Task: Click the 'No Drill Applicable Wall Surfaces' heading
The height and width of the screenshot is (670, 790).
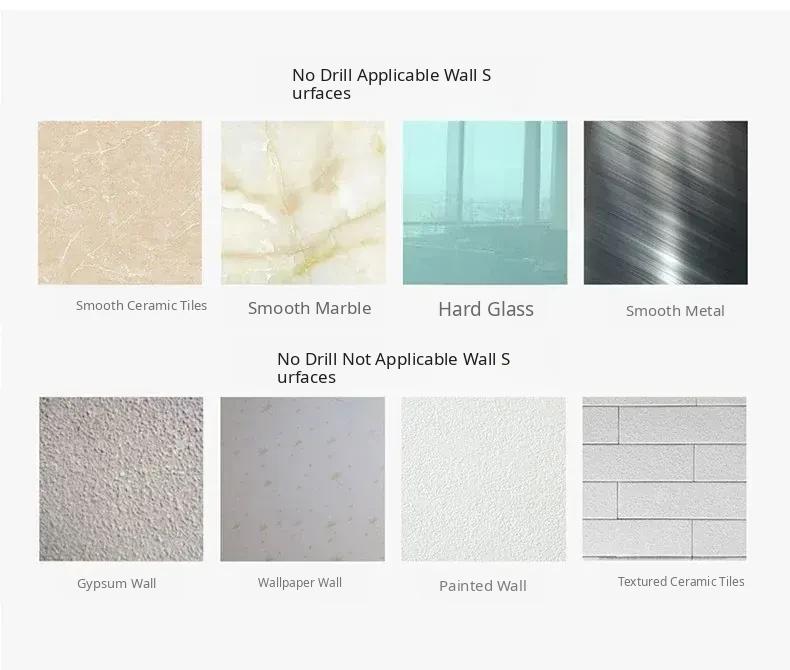Action: tap(391, 84)
